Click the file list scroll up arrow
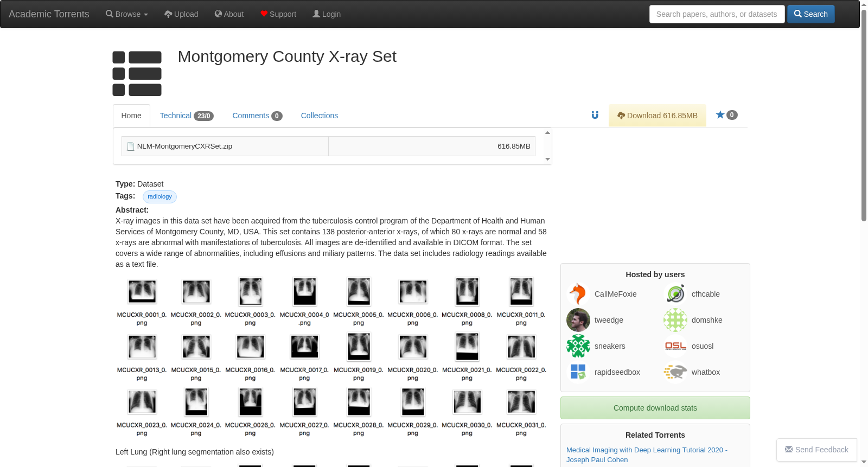Image resolution: width=868 pixels, height=467 pixels. point(548,132)
